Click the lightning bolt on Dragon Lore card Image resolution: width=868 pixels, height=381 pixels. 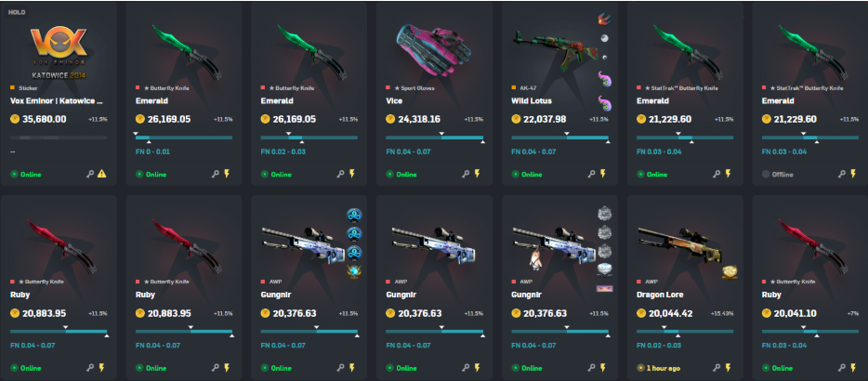pyautogui.click(x=727, y=368)
